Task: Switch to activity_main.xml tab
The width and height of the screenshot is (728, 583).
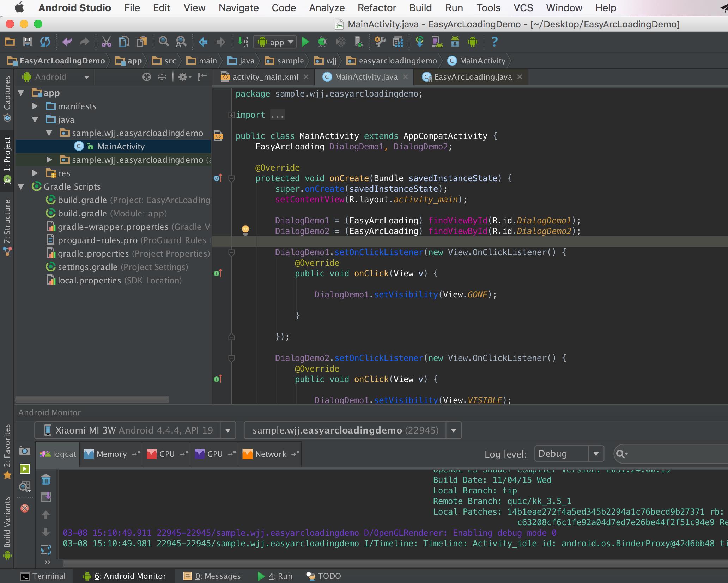Action: click(265, 77)
